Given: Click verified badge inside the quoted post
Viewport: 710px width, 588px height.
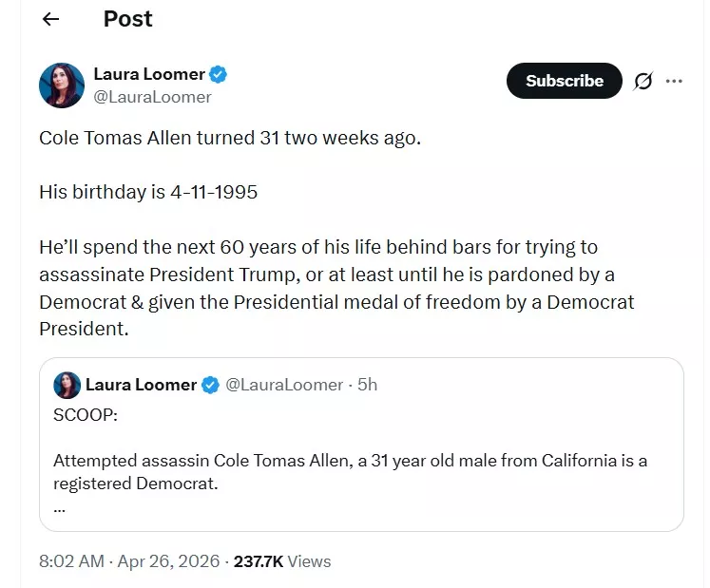Looking at the screenshot, I should point(210,385).
